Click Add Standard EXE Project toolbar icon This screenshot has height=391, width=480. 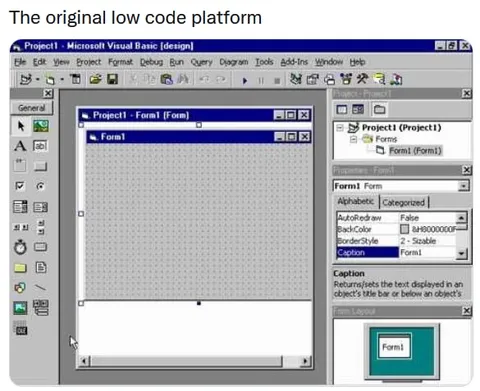[x=25, y=79]
